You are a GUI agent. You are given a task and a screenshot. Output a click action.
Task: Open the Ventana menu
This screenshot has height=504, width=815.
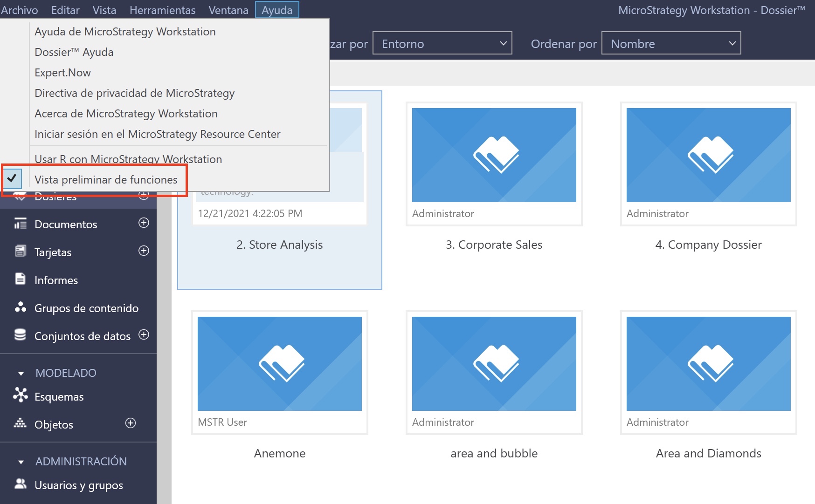pos(228,10)
